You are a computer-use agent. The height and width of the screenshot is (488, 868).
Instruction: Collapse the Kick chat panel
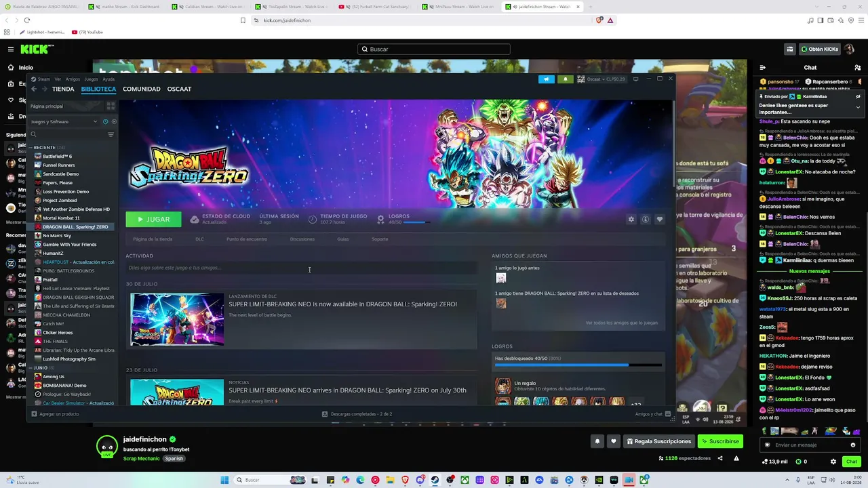pos(763,68)
